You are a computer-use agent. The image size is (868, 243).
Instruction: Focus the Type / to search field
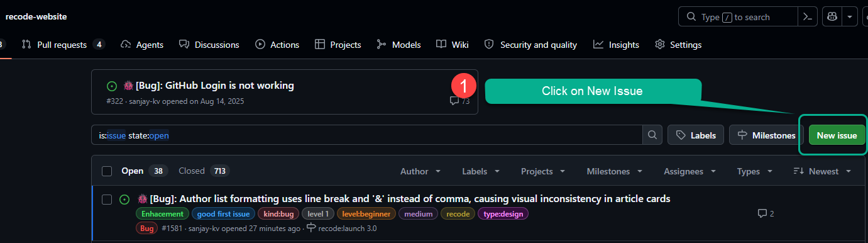[x=737, y=17]
